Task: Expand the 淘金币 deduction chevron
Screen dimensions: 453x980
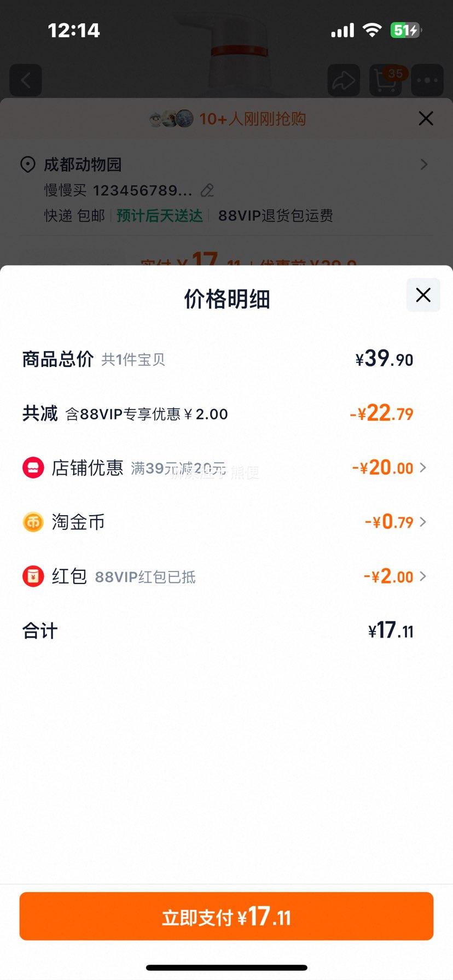Action: (x=423, y=522)
